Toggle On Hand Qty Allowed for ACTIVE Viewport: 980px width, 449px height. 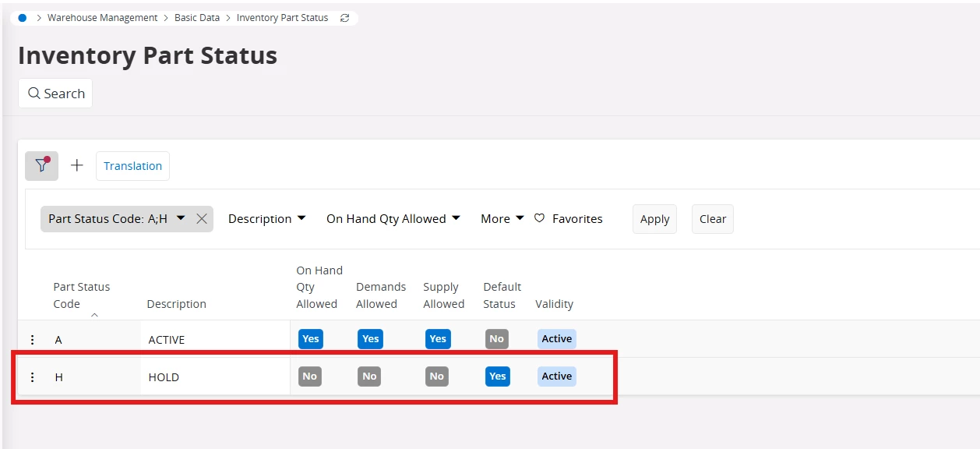coord(310,339)
